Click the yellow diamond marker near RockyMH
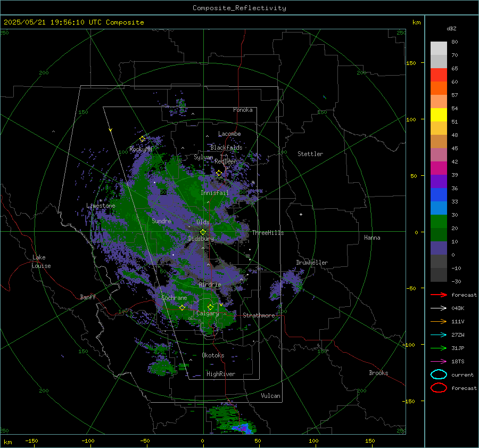This screenshot has height=448, width=479. pyautogui.click(x=142, y=139)
